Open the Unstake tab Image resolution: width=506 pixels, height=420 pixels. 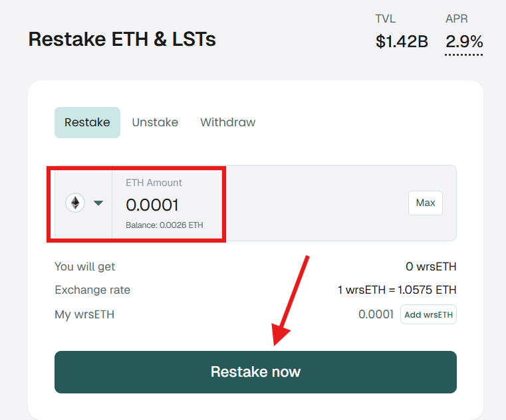coord(155,122)
